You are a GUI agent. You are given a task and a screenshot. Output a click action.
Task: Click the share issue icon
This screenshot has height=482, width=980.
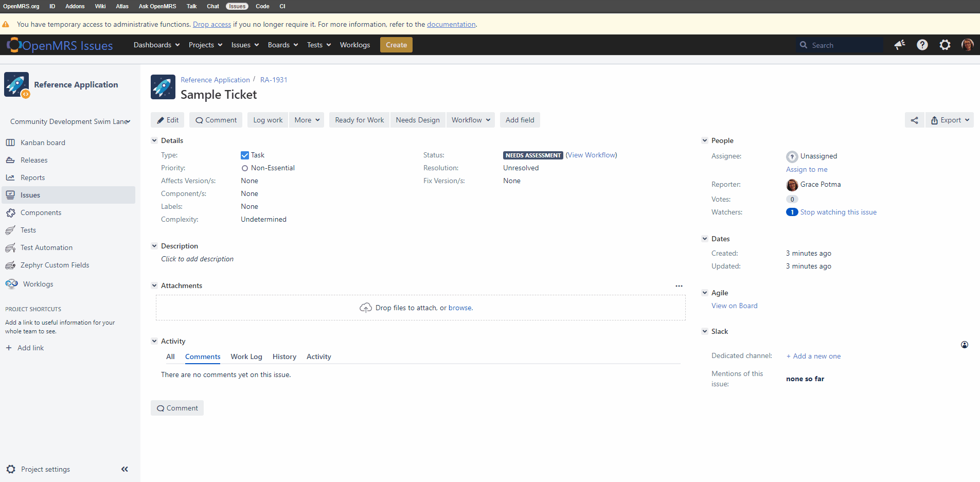tap(914, 120)
